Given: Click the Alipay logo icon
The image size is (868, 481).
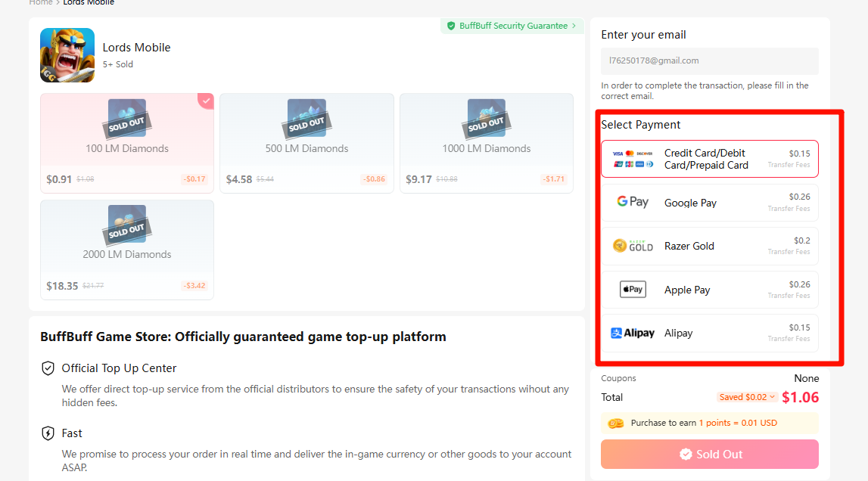Looking at the screenshot, I should (633, 333).
